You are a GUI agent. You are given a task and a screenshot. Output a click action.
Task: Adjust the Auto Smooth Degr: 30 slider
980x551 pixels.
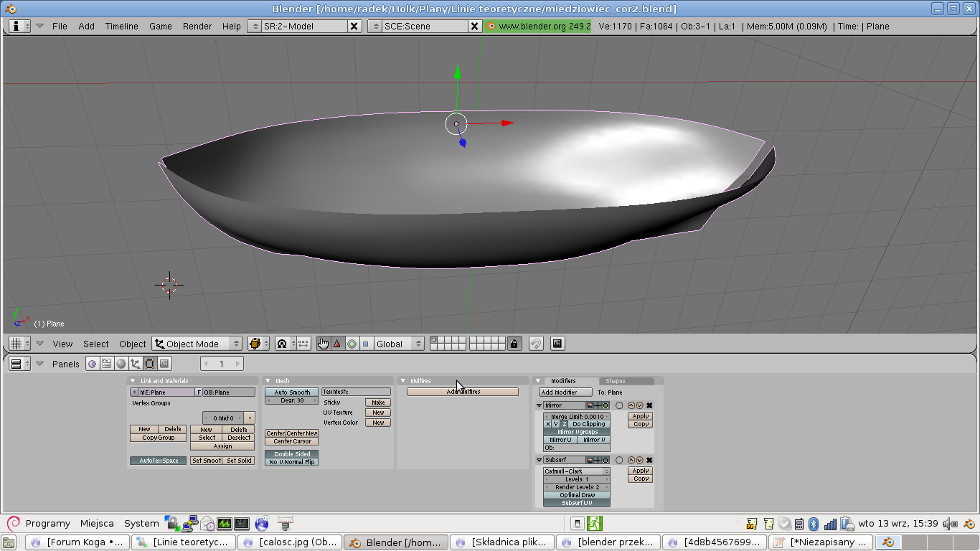[x=291, y=400]
